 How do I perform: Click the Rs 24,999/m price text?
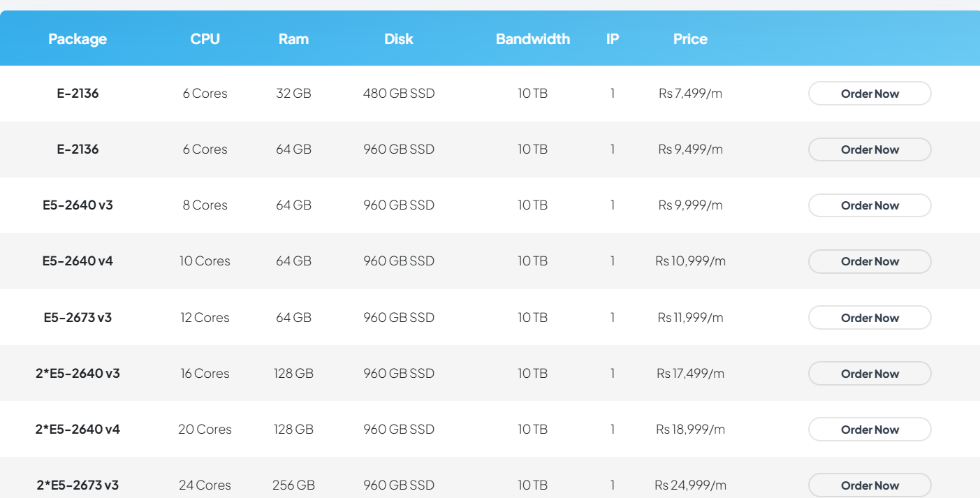tap(690, 485)
